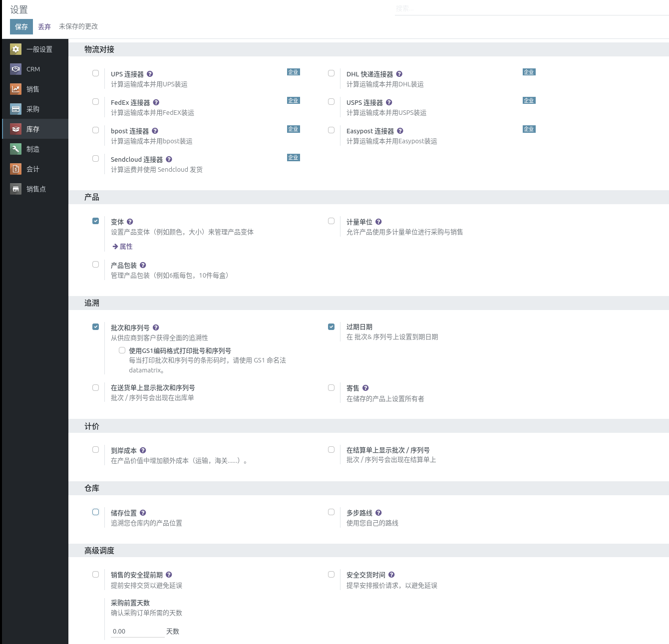Select the 销售点 settings tab
Viewport: 669px width, 644px height.
35,189
